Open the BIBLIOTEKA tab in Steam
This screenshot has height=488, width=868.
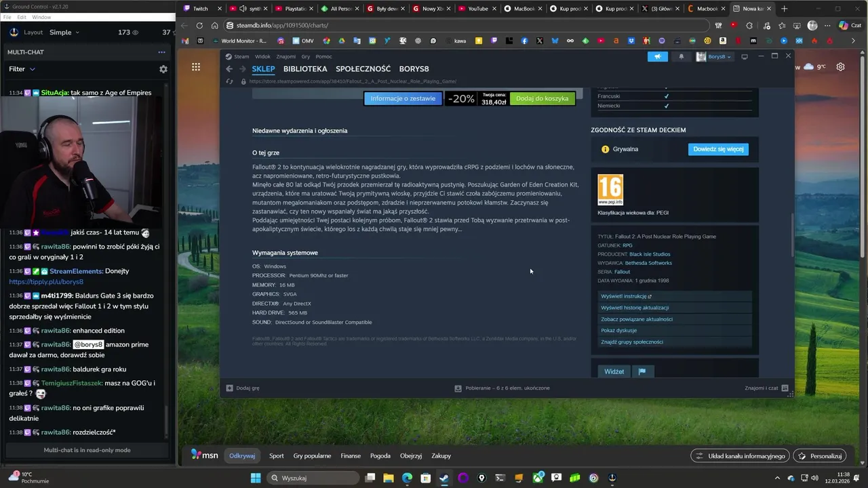305,69
